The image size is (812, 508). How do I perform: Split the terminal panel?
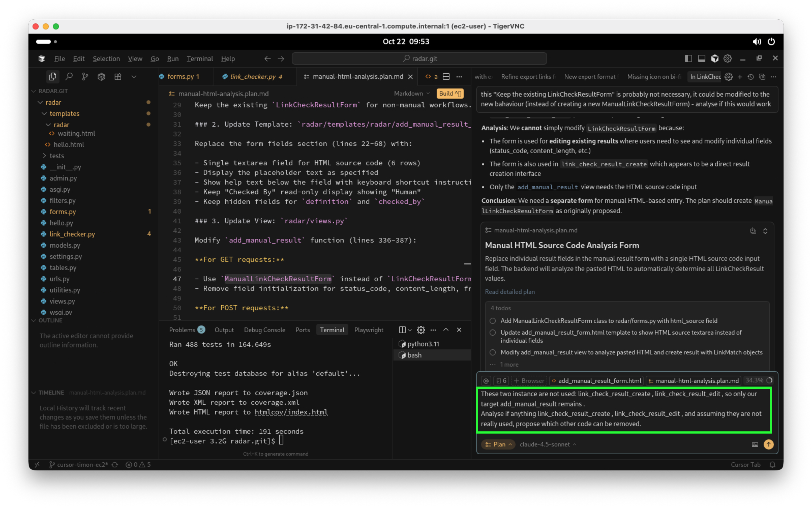[402, 330]
